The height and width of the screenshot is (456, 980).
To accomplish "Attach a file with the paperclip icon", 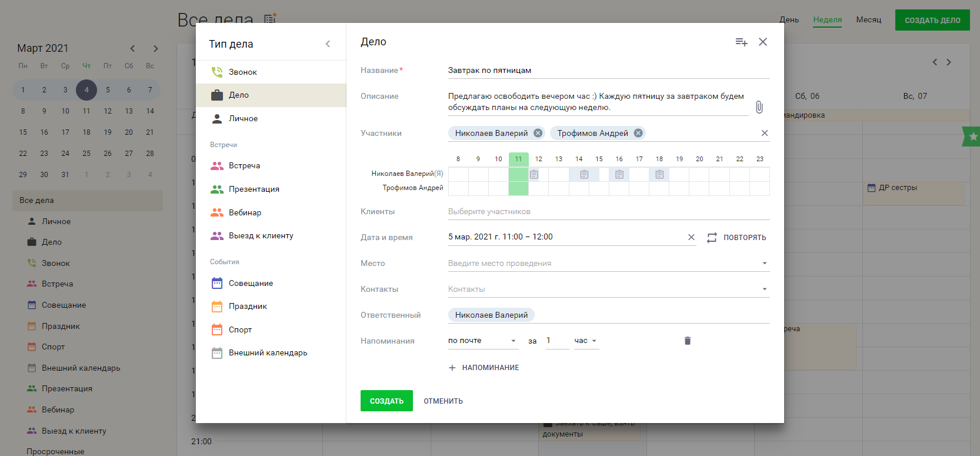I will [x=759, y=107].
